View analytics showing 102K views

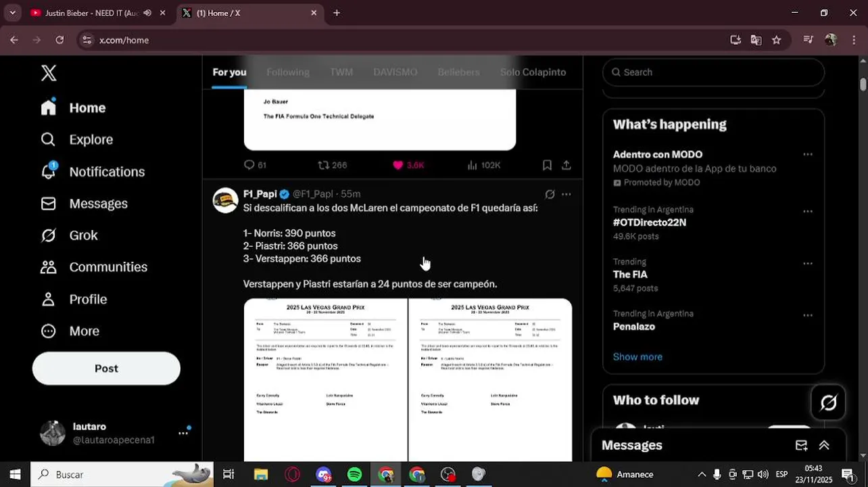pos(484,165)
